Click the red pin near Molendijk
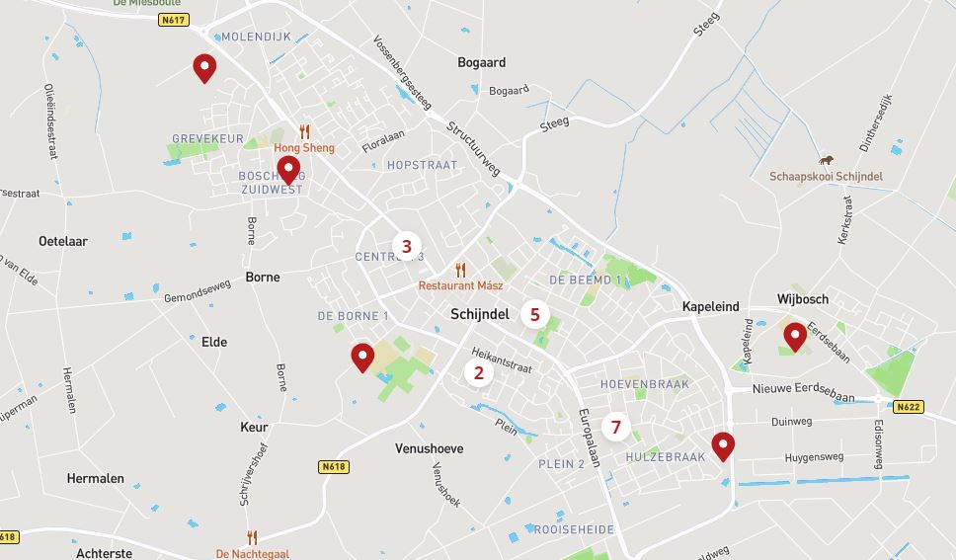The width and height of the screenshot is (956, 560). (x=204, y=68)
